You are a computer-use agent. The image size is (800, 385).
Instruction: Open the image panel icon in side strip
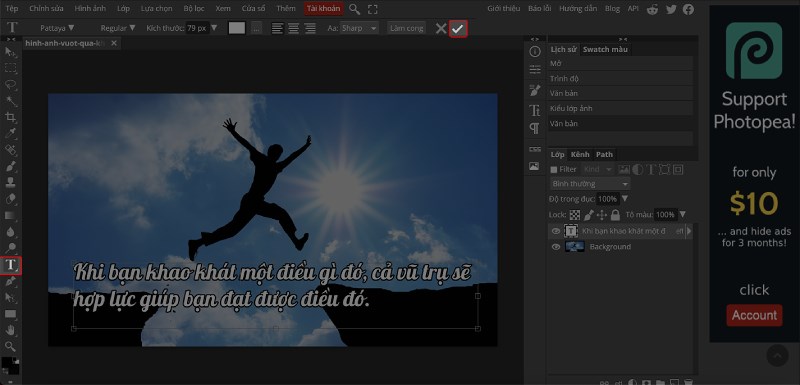click(535, 166)
